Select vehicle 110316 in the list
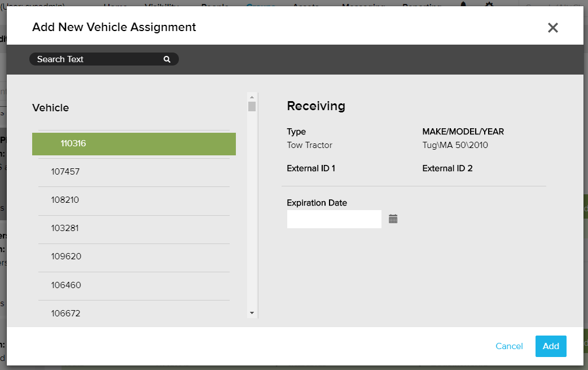Screen dimensions: 588x370 pyautogui.click(x=134, y=144)
